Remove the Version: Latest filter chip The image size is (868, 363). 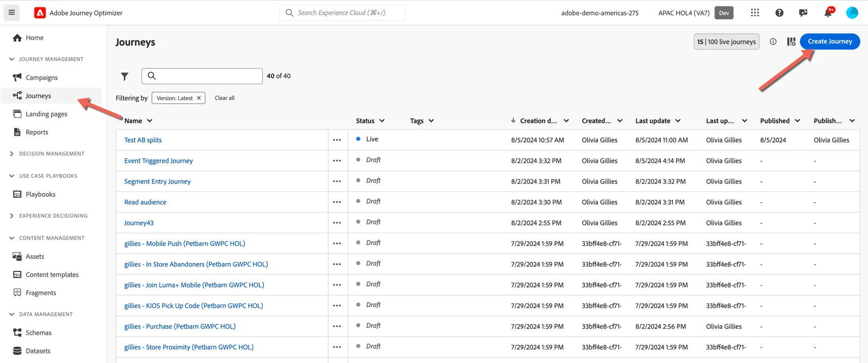[199, 98]
